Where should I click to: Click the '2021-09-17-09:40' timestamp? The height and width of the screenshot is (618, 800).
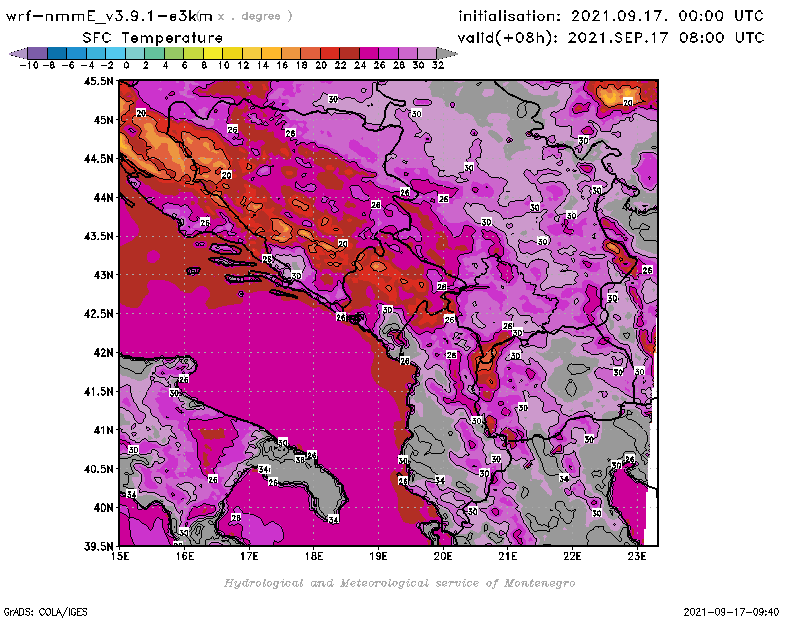(x=731, y=612)
